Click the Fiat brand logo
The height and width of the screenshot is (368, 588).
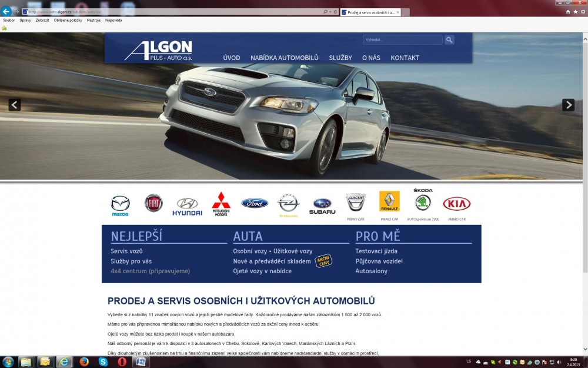tap(153, 203)
